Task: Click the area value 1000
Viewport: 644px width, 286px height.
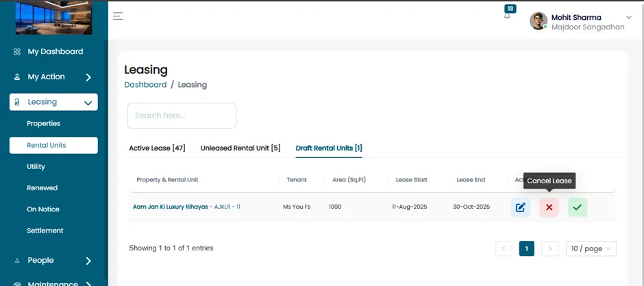Action: click(x=335, y=207)
